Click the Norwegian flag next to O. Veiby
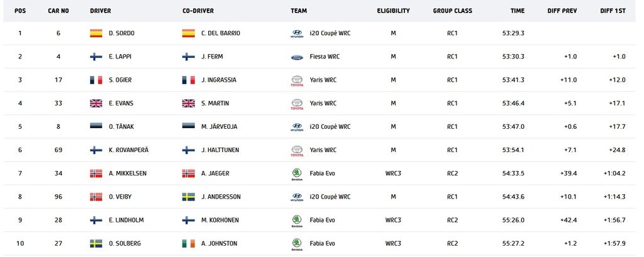Viewport: 644px width, 257px height. (96, 197)
